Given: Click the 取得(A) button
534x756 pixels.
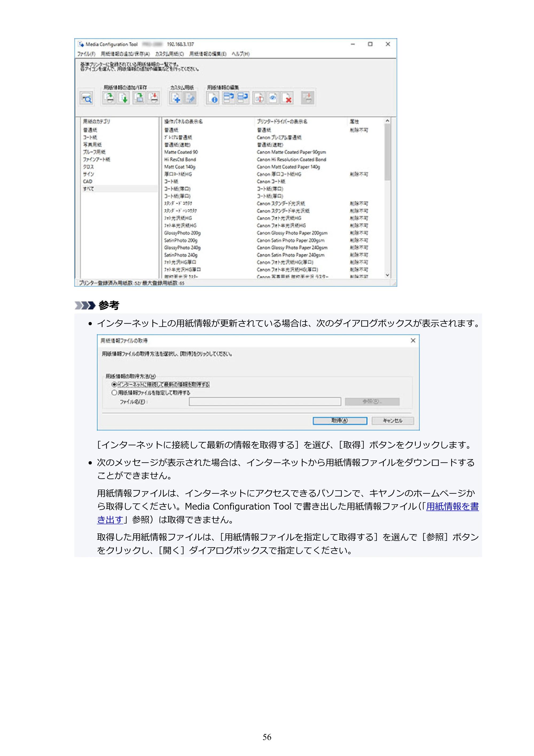Looking at the screenshot, I should pyautogui.click(x=340, y=420).
